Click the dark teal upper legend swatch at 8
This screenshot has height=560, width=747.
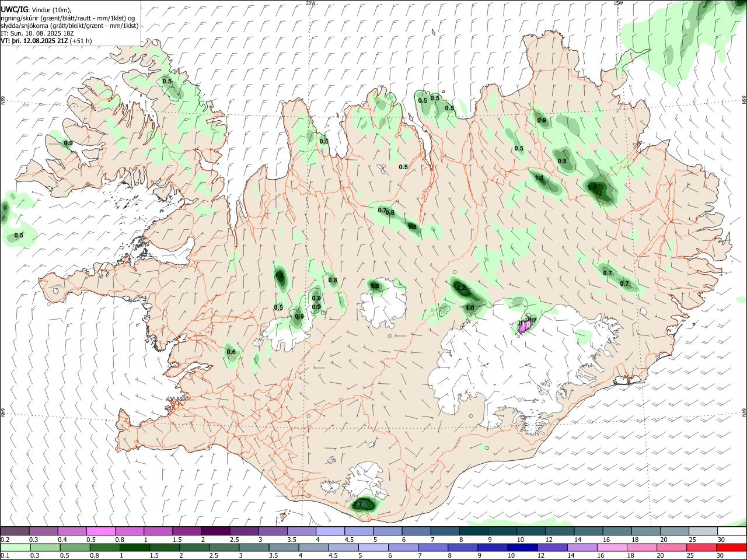[473, 531]
